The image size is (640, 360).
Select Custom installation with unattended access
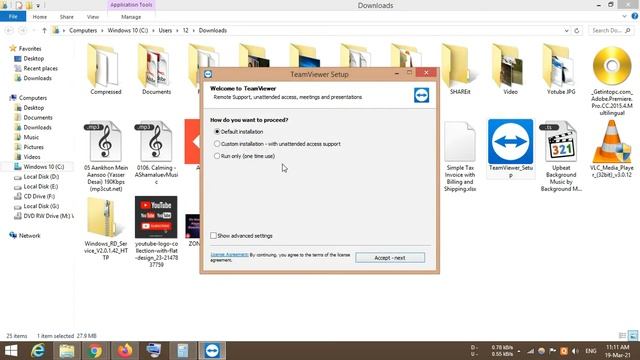[217, 144]
